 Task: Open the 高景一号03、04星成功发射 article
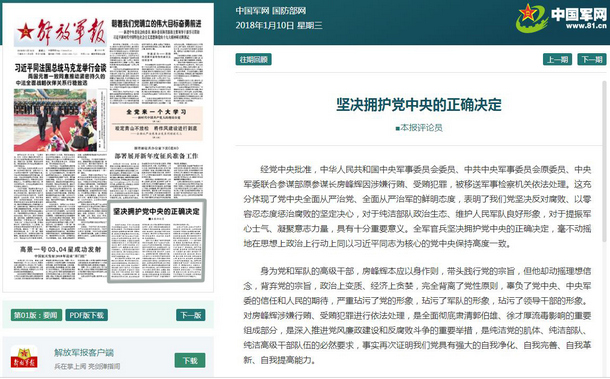point(60,249)
